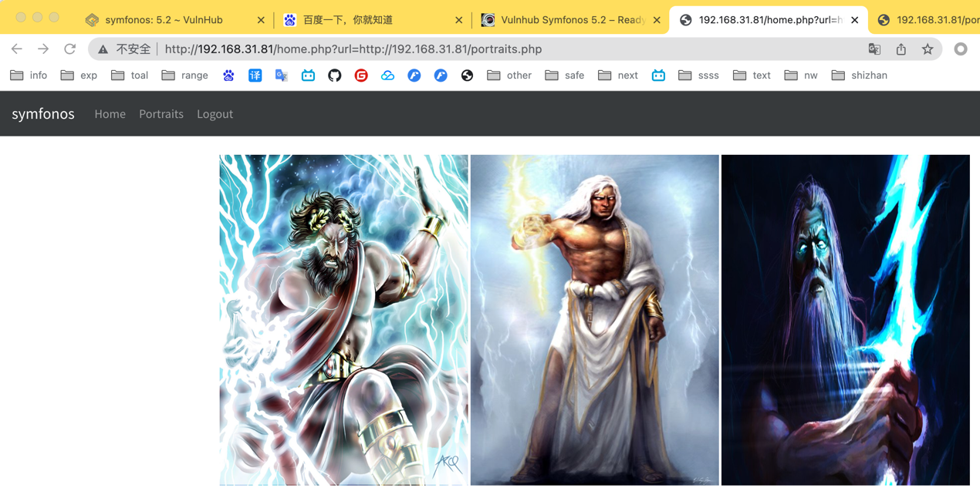Click the Logout link
The height and width of the screenshot is (498, 980).
click(215, 114)
